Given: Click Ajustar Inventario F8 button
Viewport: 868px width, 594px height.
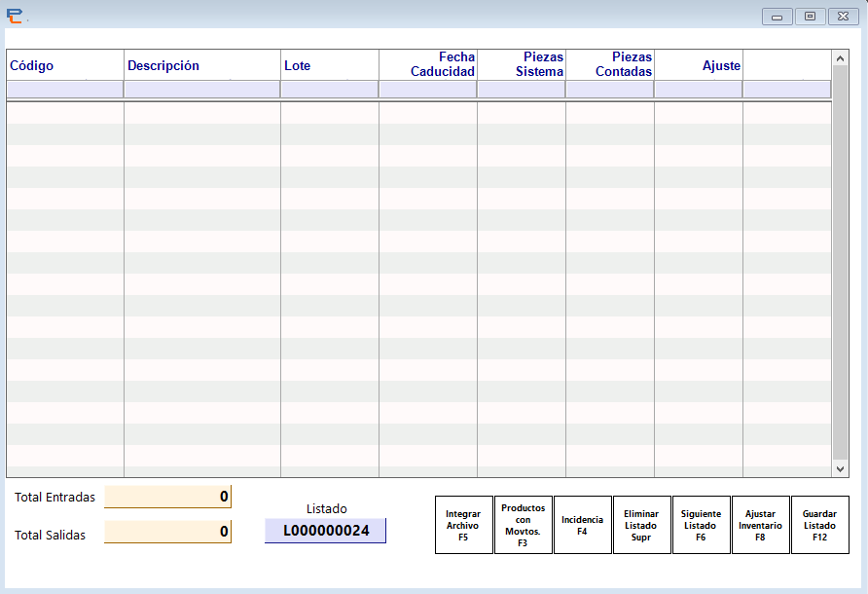Looking at the screenshot, I should tap(761, 525).
